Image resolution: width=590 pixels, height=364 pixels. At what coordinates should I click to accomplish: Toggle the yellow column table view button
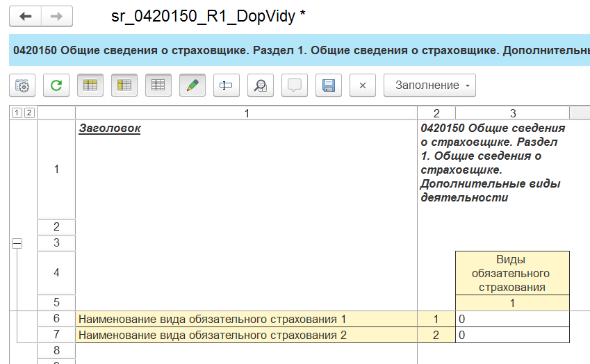click(x=124, y=85)
